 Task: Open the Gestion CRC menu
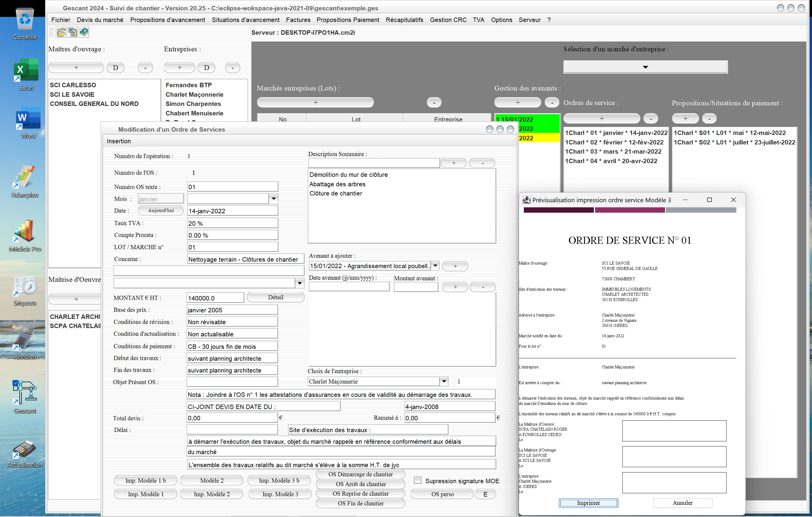pos(448,20)
